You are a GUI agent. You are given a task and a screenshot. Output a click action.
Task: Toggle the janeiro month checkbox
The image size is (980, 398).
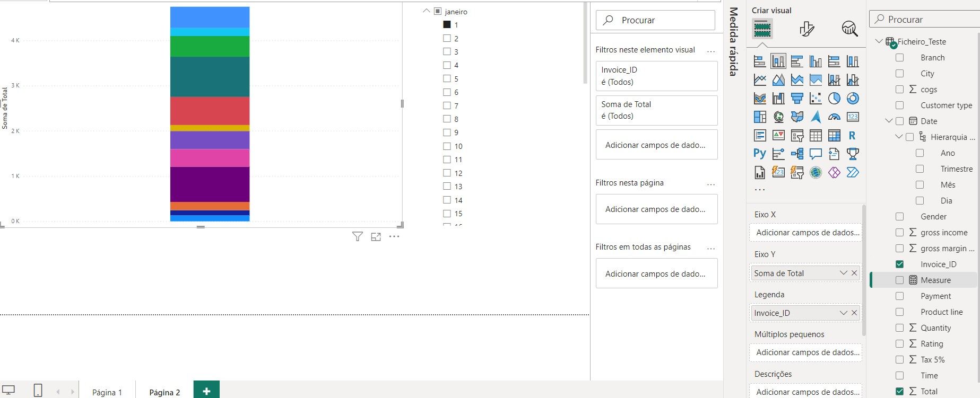click(438, 11)
